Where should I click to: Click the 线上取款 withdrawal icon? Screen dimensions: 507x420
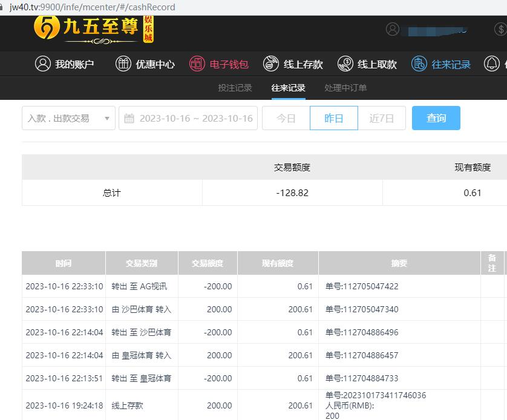(345, 64)
